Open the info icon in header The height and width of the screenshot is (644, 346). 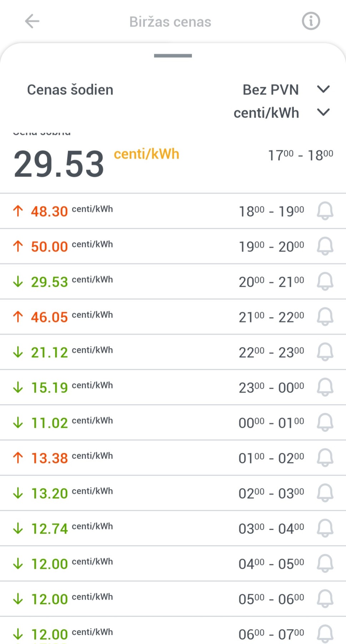(x=311, y=21)
